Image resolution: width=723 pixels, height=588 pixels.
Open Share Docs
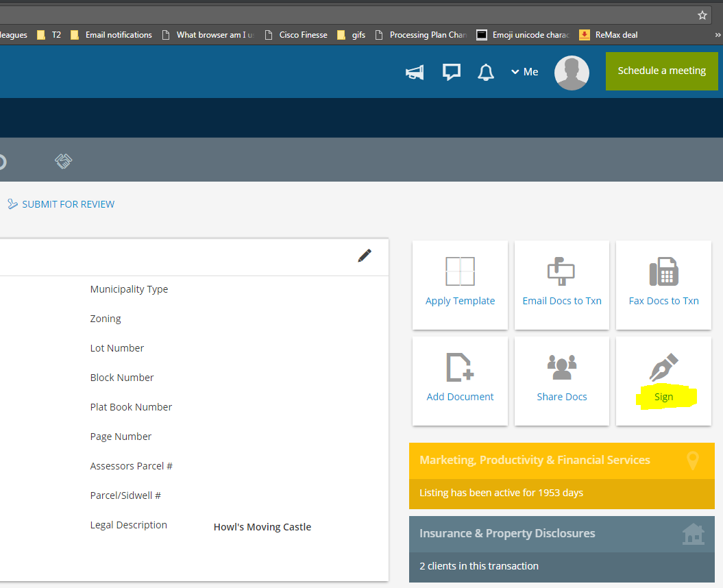pyautogui.click(x=561, y=368)
